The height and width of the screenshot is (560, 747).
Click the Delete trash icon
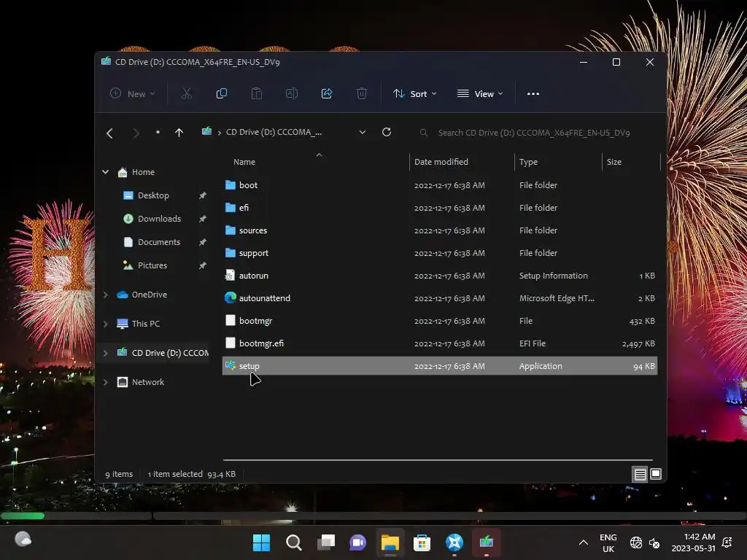click(362, 94)
